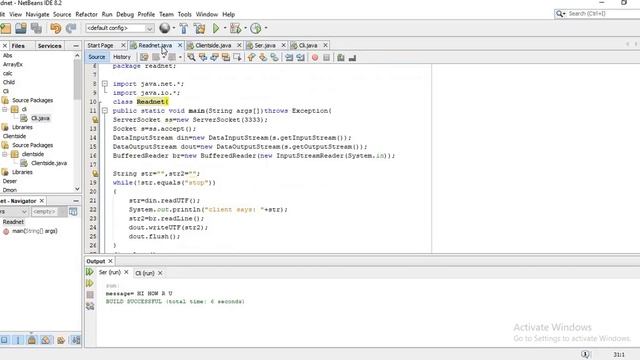The height and width of the screenshot is (360, 640).
Task: Click the Open Project toolbar icon
Action: pos(21,28)
